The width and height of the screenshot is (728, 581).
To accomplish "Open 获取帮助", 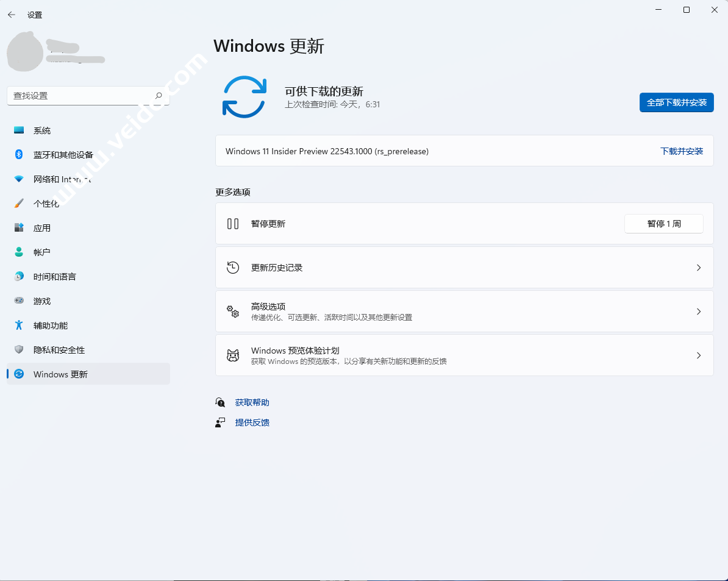I will 252,402.
